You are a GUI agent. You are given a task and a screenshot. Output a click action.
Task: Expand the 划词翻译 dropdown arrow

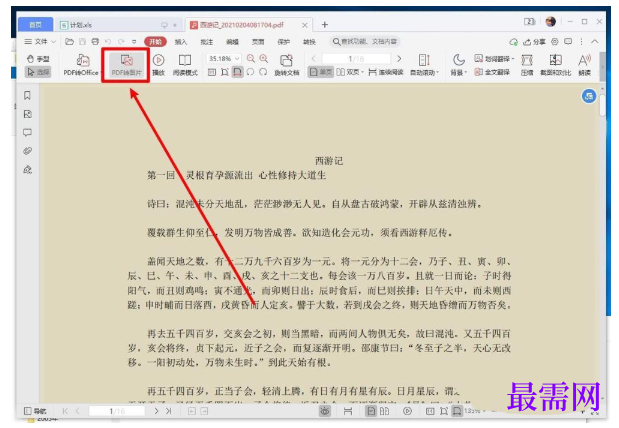(512, 59)
